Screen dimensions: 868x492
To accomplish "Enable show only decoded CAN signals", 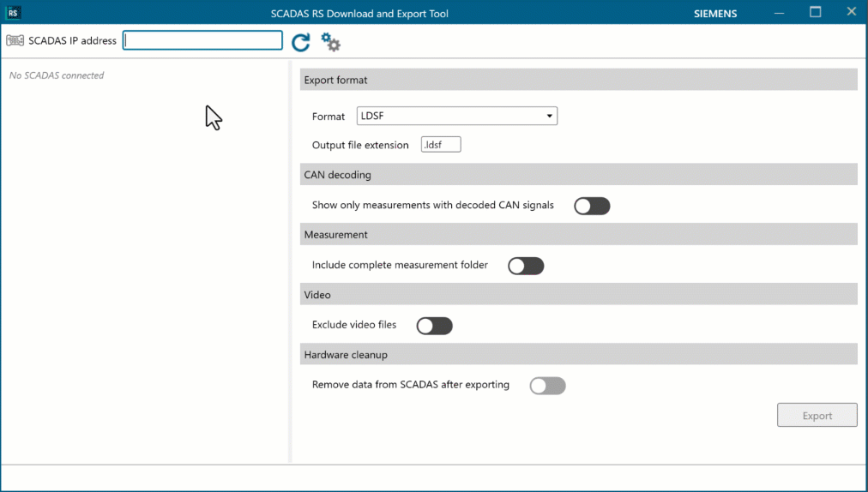I will [x=592, y=206].
